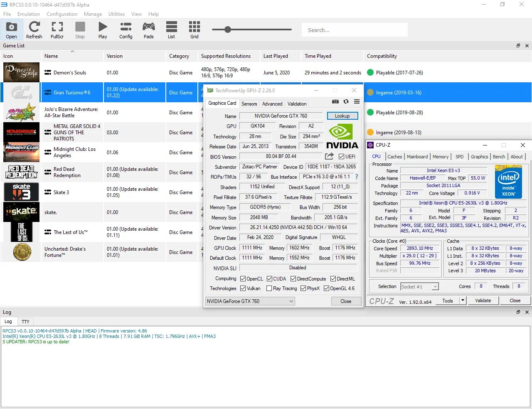Switch game view to List mode
This screenshot has height=409, width=532.
(x=171, y=30)
